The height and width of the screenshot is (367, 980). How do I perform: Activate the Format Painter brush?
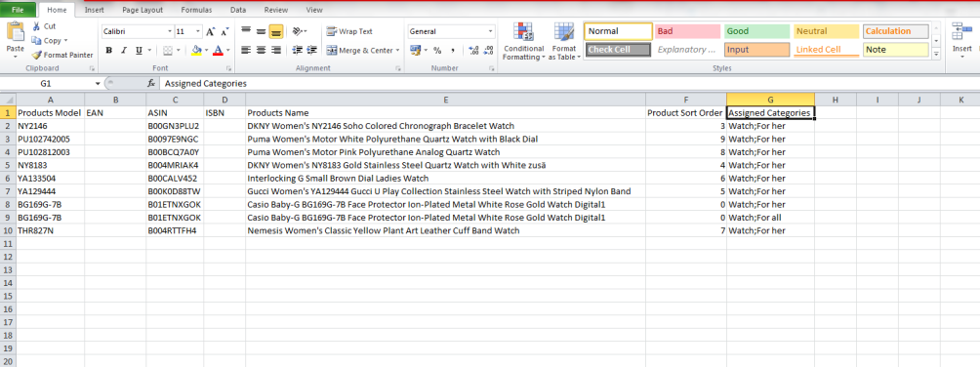point(62,55)
